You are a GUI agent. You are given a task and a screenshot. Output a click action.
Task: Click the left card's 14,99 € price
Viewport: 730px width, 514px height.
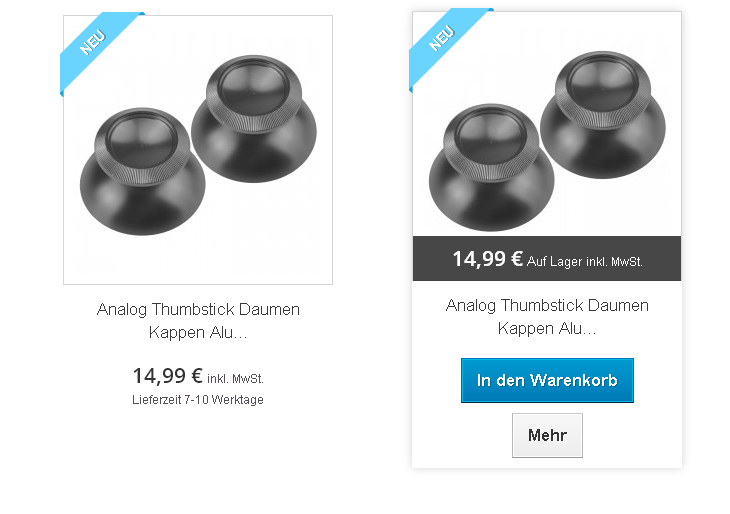(168, 376)
